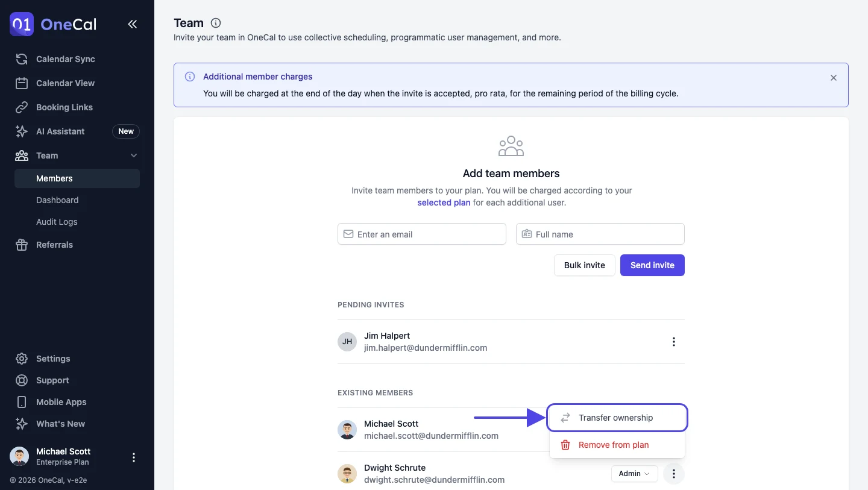Click the AI Assistant sparkle icon
The height and width of the screenshot is (490, 868).
pyautogui.click(x=22, y=131)
